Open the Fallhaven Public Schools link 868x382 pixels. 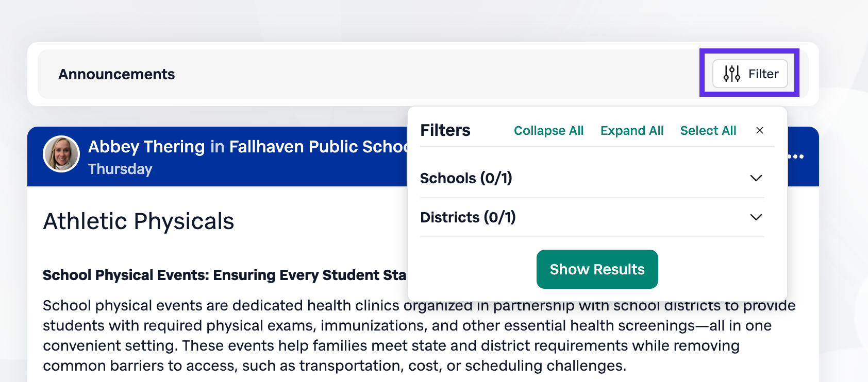coord(318,147)
